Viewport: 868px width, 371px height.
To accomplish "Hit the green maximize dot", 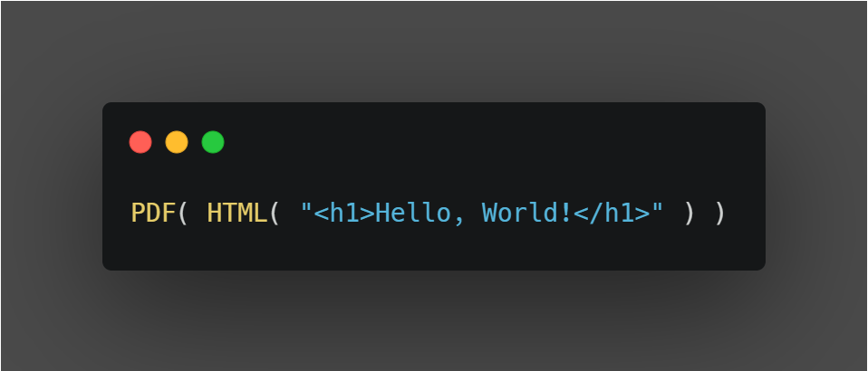I will tap(213, 142).
